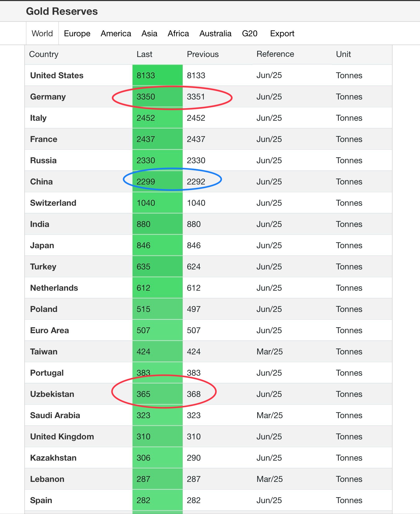Select the G20 tab
Screen dimensions: 420x514
250,33
